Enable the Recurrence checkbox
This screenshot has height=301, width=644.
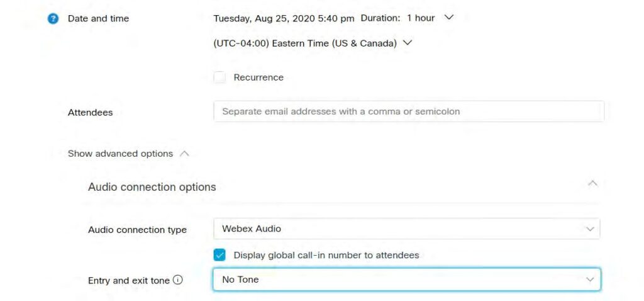point(219,77)
